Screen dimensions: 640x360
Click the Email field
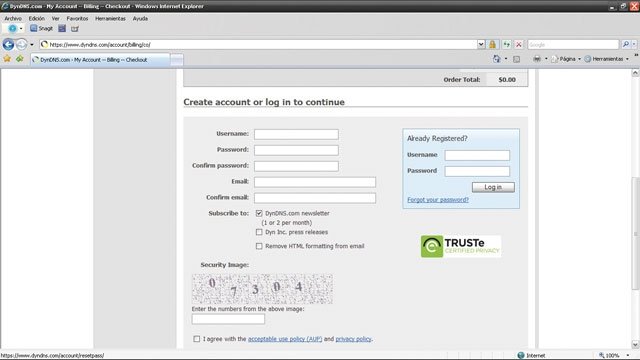[x=315, y=182]
